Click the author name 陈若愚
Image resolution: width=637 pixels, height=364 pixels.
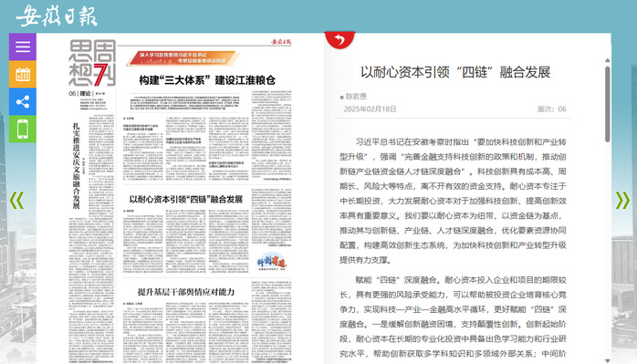[x=356, y=97]
